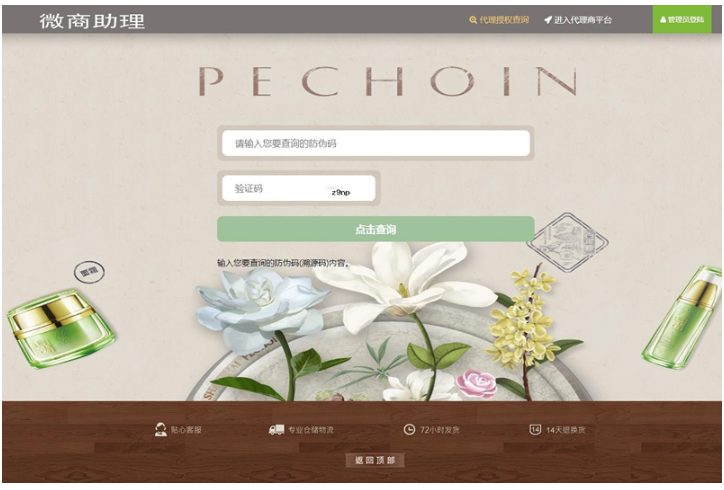Image resolution: width=724 pixels, height=490 pixels.
Task: Click the 贴心客服 footer text
Action: point(186,430)
